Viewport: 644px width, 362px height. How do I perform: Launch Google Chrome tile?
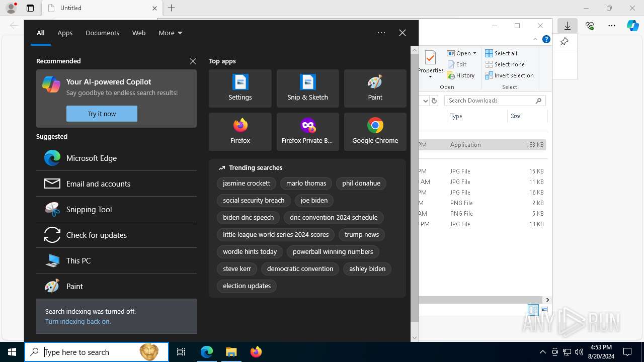pyautogui.click(x=375, y=132)
